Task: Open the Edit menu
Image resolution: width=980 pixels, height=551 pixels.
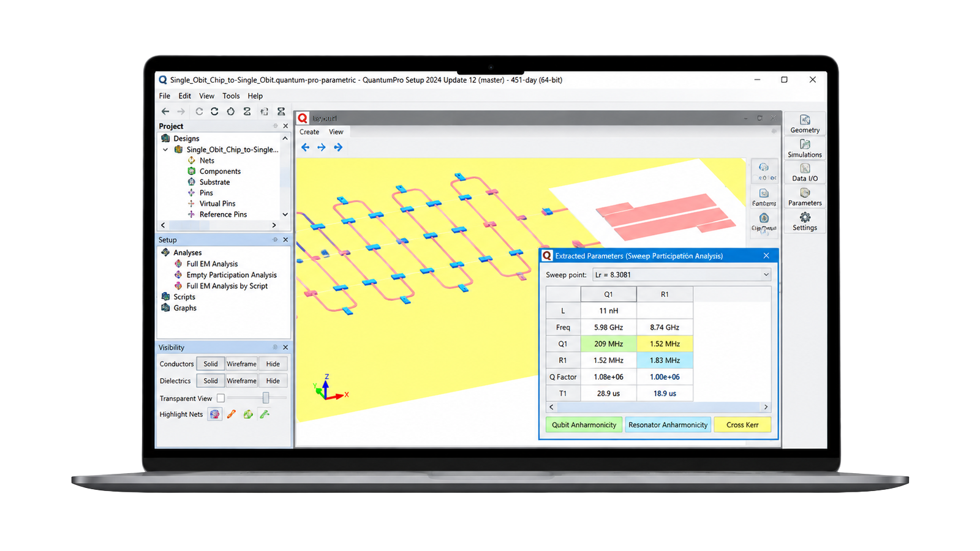Action: (x=185, y=96)
